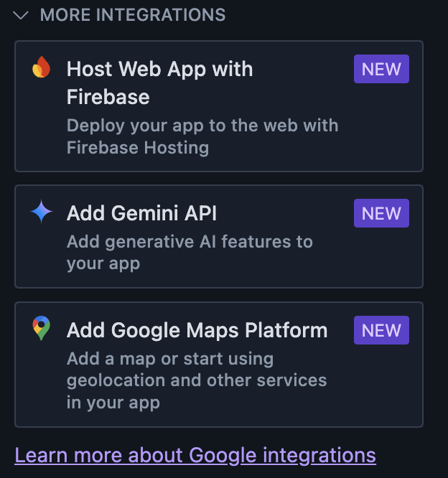
Task: Open Learn more about Google integrations link
Action: pos(195,455)
